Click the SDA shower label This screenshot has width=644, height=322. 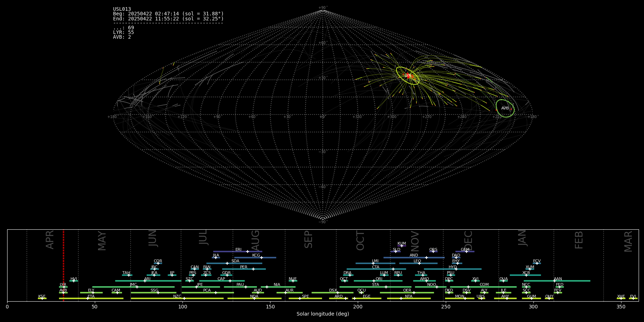(235, 261)
